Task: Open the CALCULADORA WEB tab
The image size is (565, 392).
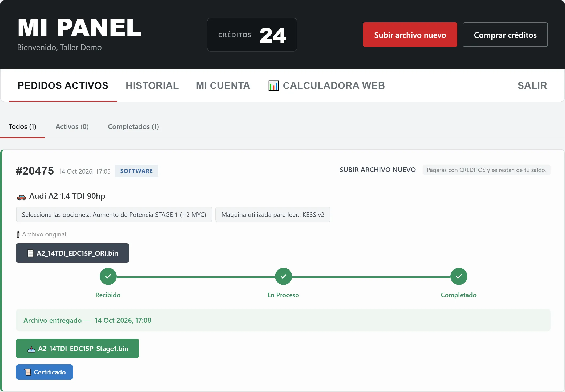Action: pyautogui.click(x=326, y=85)
